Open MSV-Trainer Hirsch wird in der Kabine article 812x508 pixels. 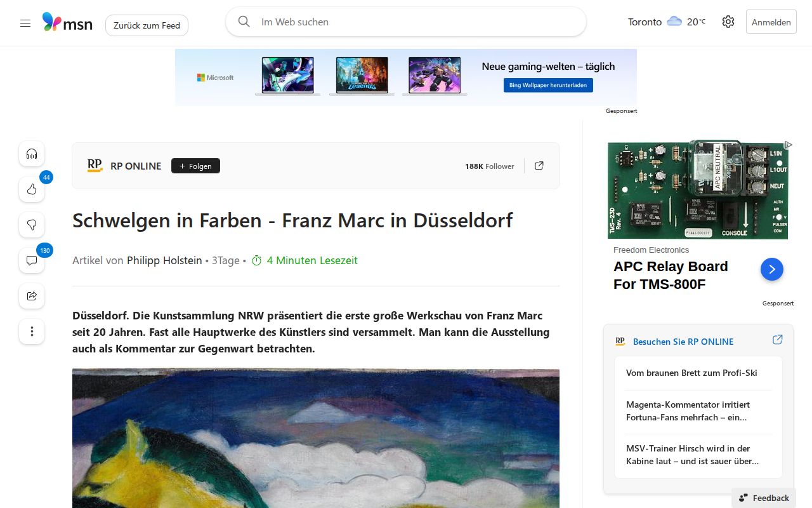coord(692,455)
